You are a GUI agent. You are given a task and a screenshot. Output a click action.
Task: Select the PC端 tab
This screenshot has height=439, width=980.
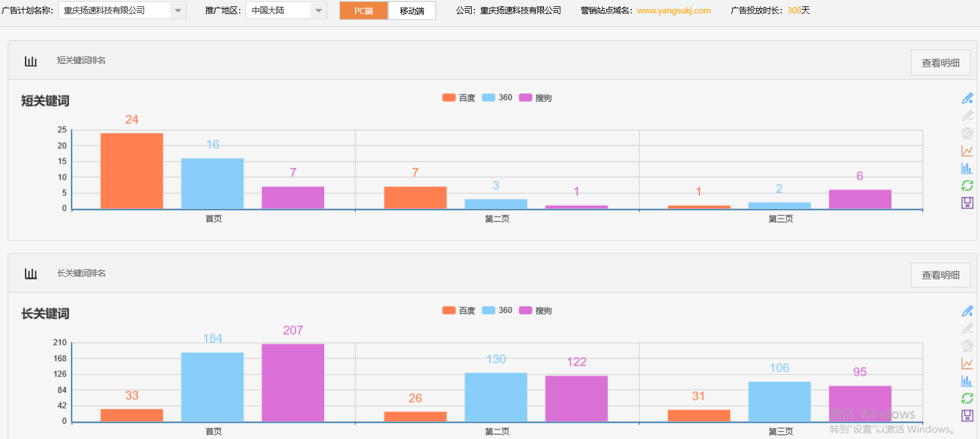pyautogui.click(x=364, y=11)
